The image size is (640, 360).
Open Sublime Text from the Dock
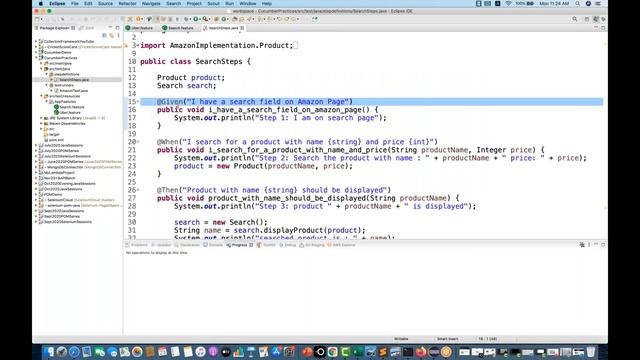(383, 351)
